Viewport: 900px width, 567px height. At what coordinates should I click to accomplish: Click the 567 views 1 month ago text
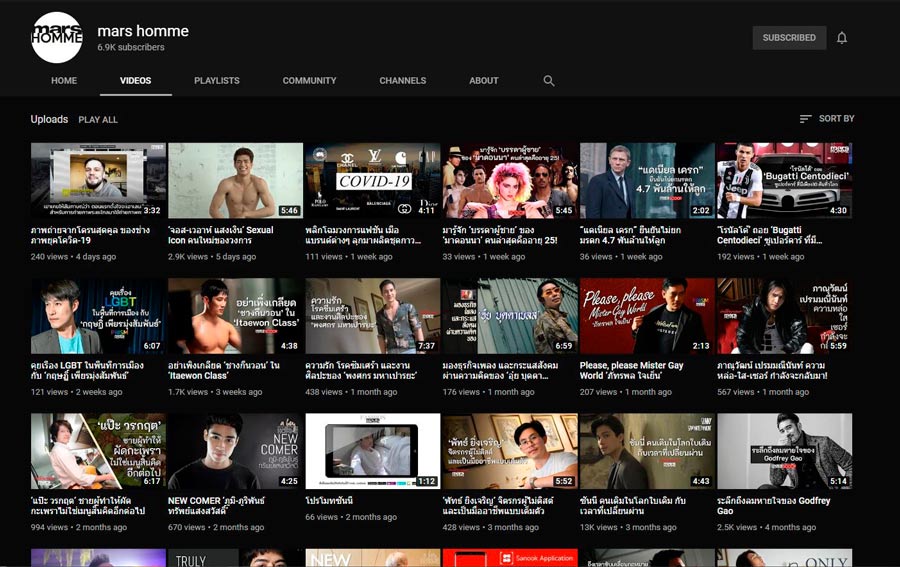[763, 392]
